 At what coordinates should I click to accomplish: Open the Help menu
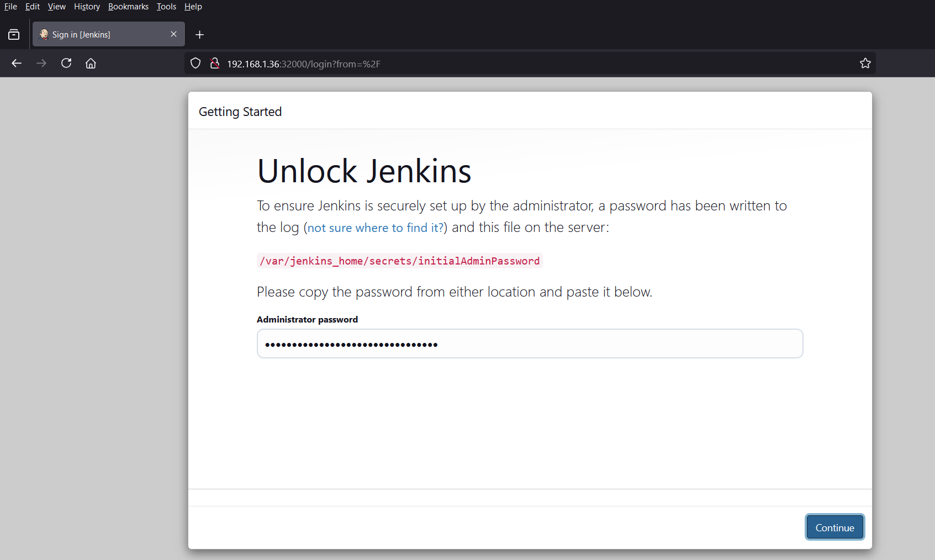click(193, 7)
